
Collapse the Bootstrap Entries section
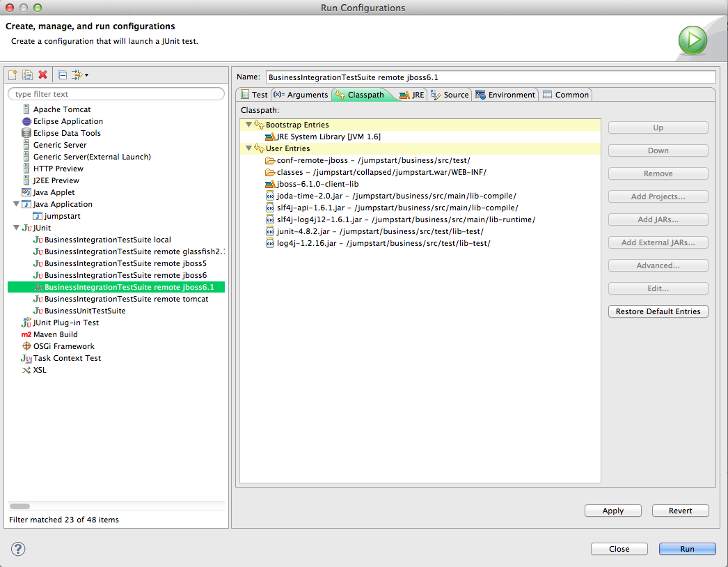pos(249,125)
